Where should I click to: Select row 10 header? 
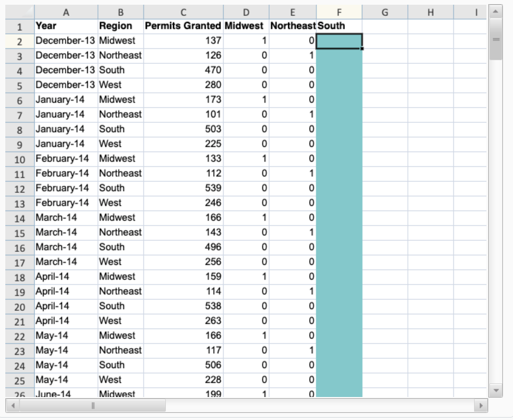tap(19, 159)
